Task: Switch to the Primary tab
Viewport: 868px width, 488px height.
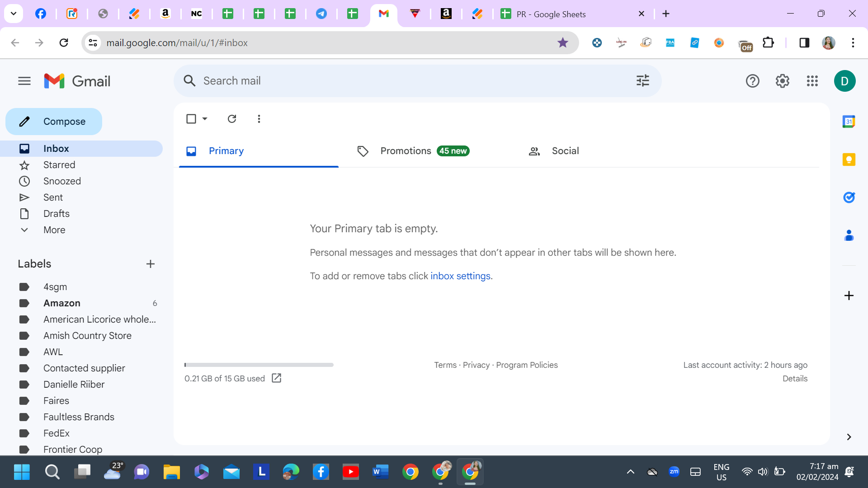Action: point(259,151)
